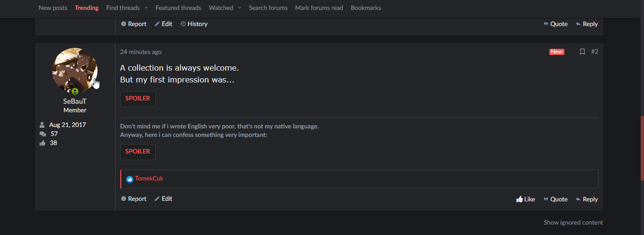Viewport: 644px width, 235px height.
Task: Open History of the first post
Action: 194,24
